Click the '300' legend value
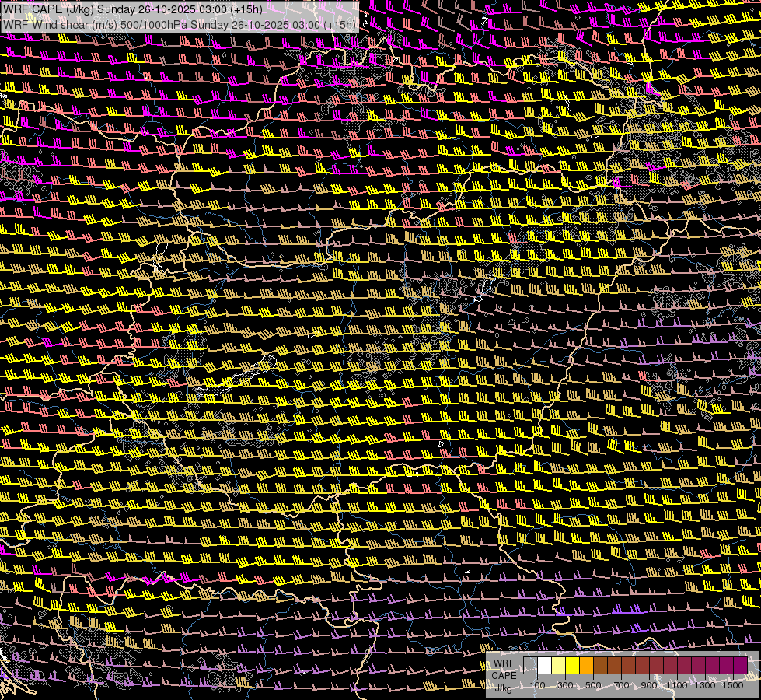Screen dimensions: 761x700 point(565,685)
